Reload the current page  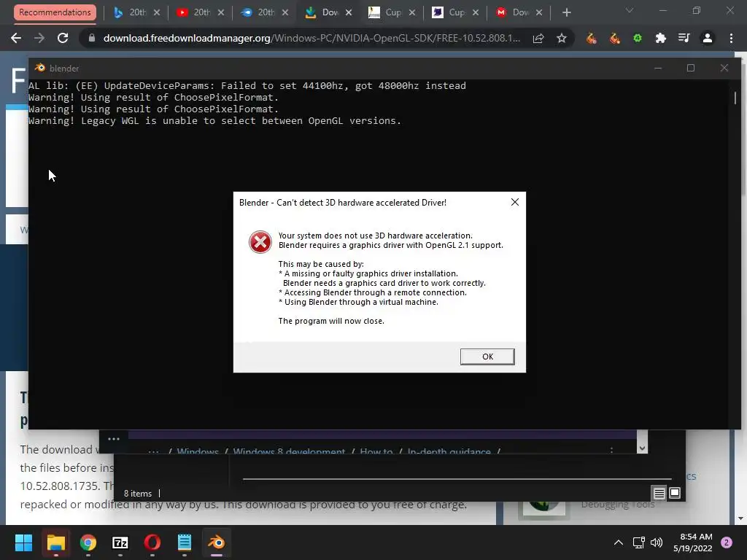click(63, 38)
